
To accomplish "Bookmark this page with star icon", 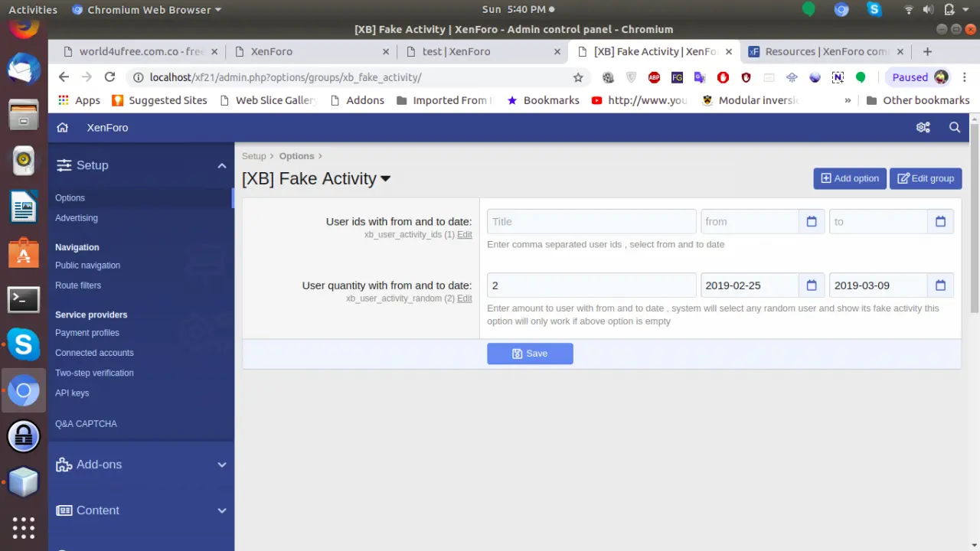I will tap(578, 77).
